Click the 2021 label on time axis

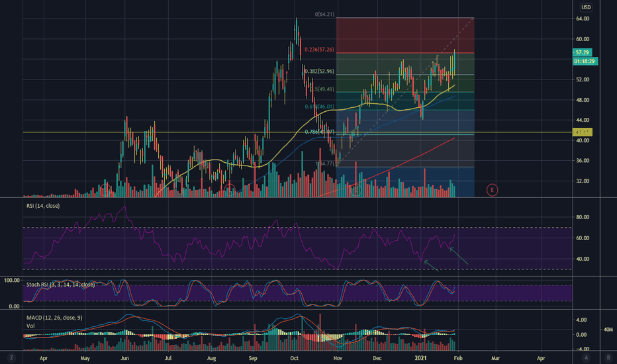[420, 358]
